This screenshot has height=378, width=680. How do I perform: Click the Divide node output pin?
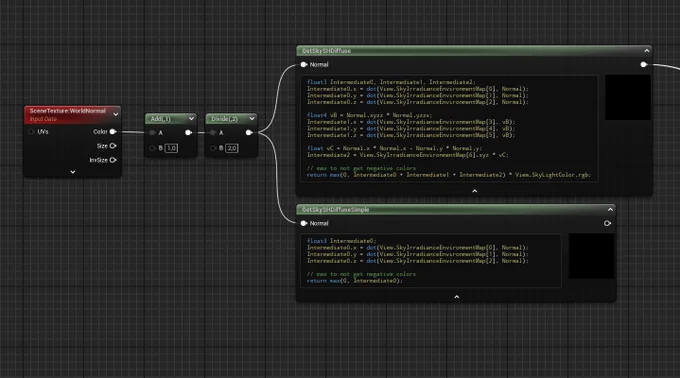(x=249, y=133)
